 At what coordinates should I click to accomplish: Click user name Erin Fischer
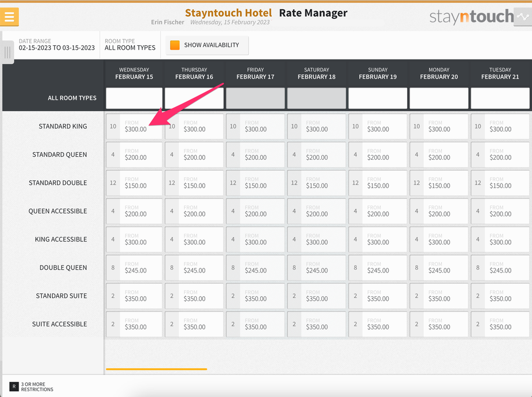(168, 22)
